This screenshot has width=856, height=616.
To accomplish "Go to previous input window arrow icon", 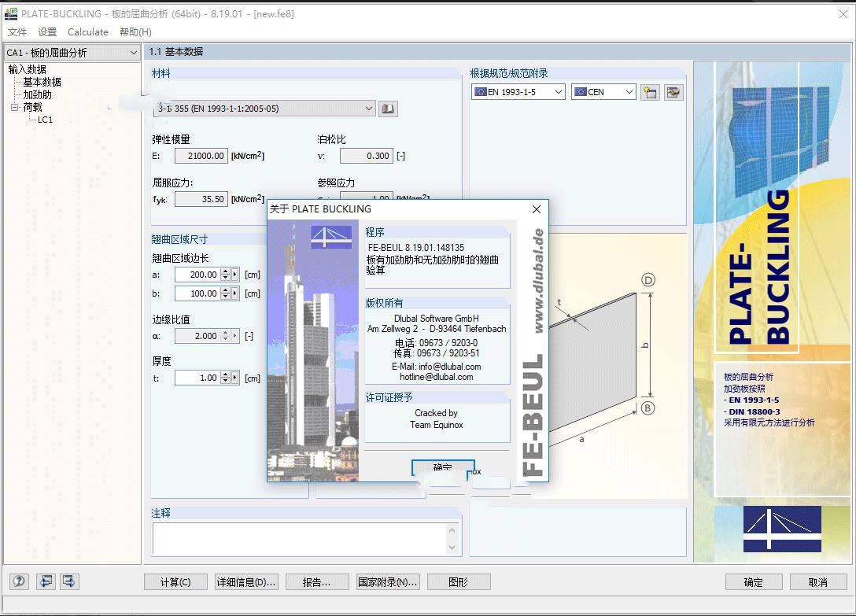I will coord(46,581).
